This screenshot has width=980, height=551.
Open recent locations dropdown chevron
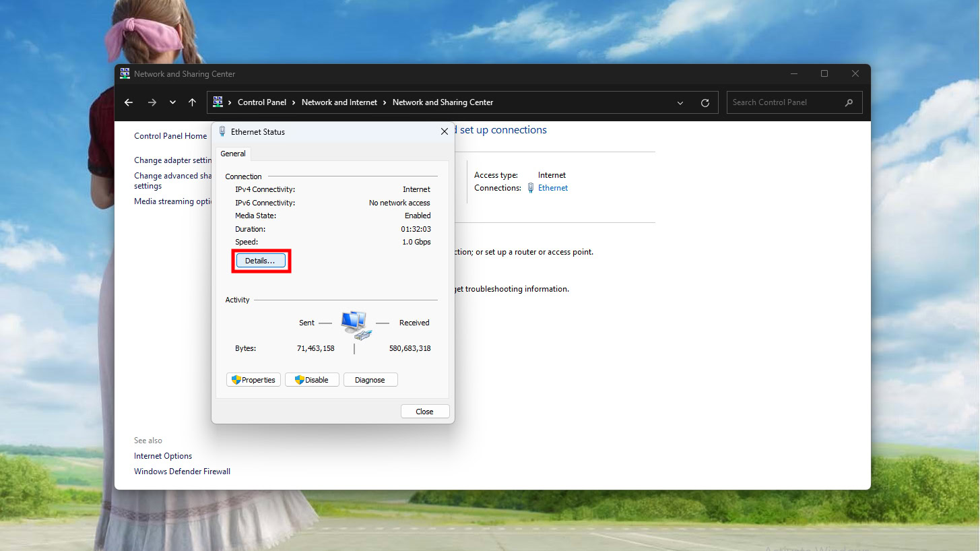(172, 102)
